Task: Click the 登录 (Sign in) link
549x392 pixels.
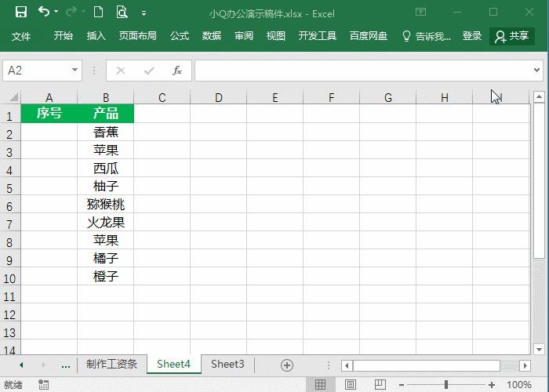Action: point(472,36)
